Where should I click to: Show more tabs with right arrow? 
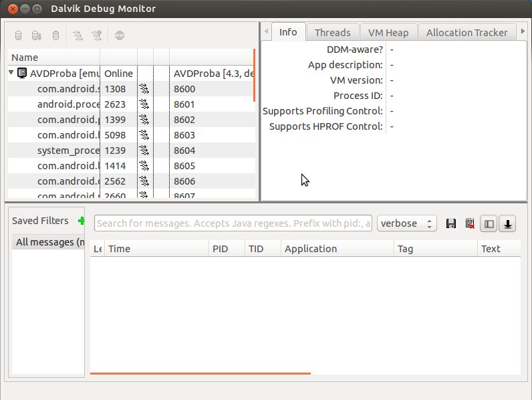coord(523,31)
